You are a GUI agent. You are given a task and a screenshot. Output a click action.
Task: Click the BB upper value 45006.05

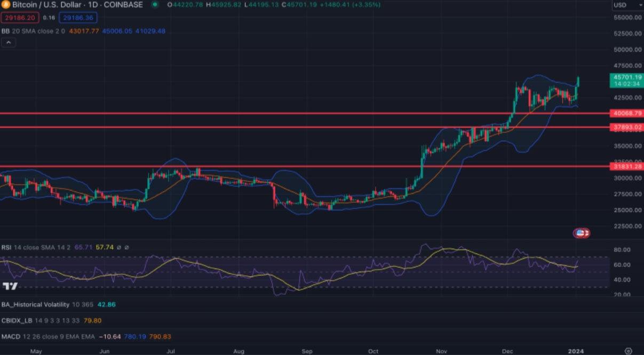click(117, 31)
